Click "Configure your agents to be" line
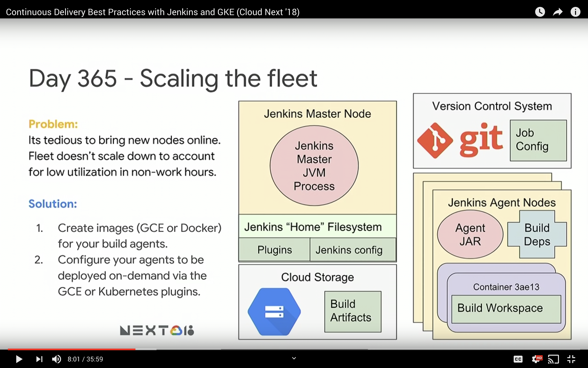 tap(131, 260)
